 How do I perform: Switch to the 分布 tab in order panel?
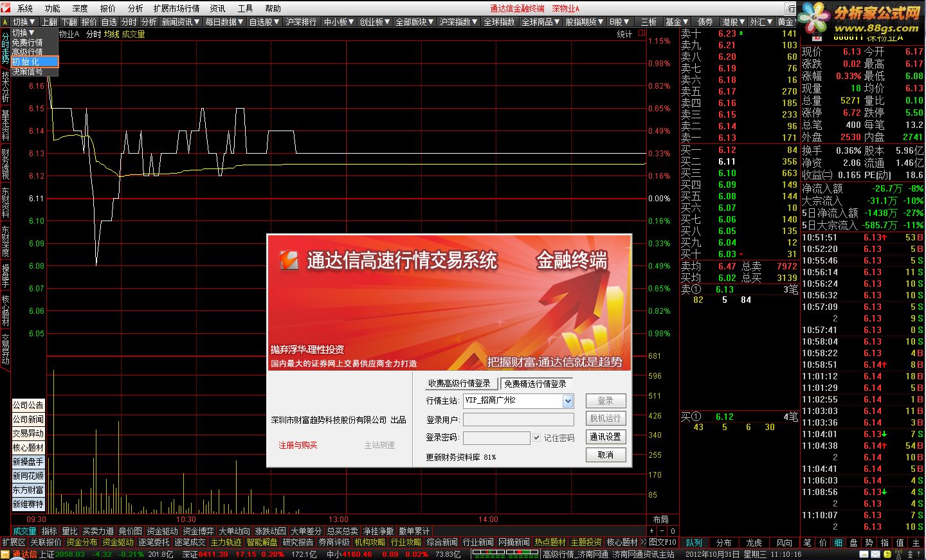click(723, 543)
